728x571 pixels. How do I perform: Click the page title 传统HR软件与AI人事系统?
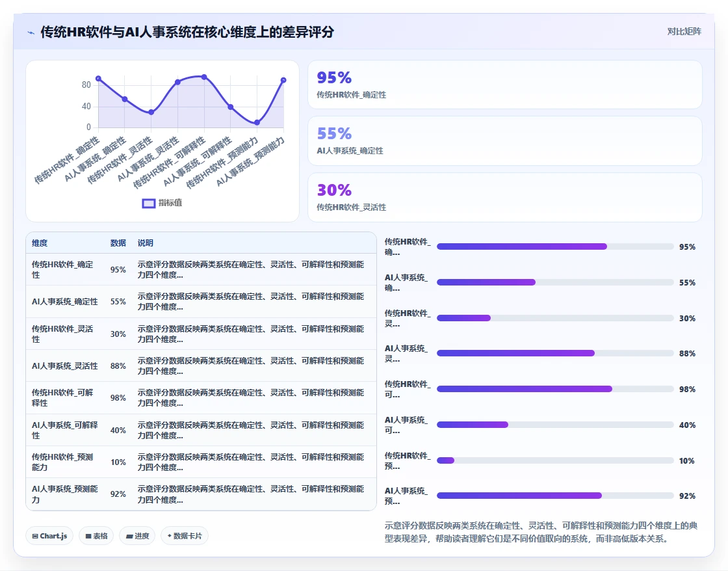tap(187, 32)
